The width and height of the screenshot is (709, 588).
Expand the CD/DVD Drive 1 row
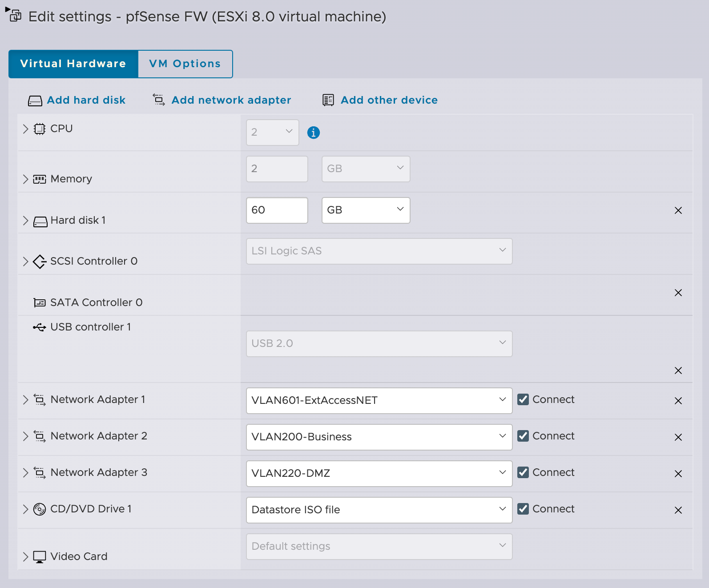tap(25, 509)
